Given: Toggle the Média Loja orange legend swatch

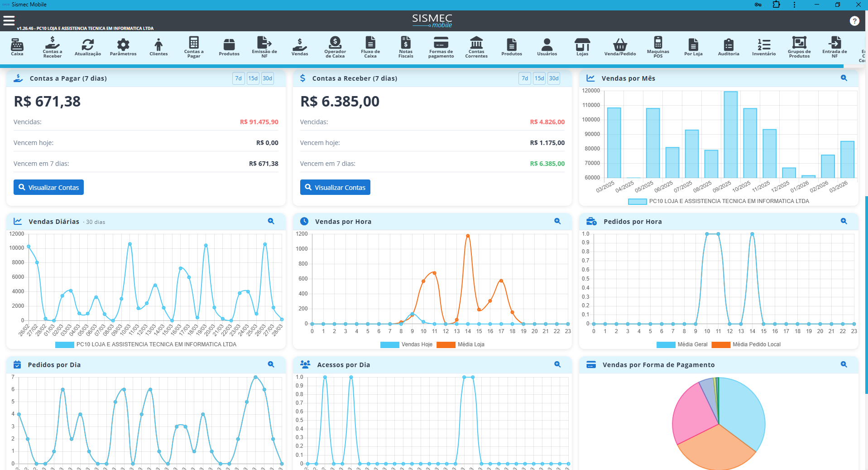Looking at the screenshot, I should pyautogui.click(x=446, y=345).
